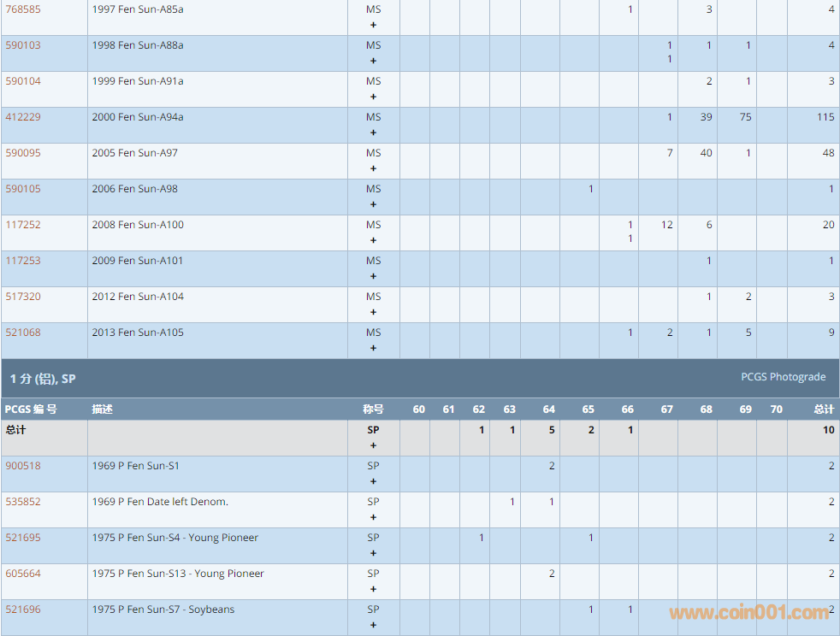Open coin entry 605664
The width and height of the screenshot is (840, 636).
coord(23,574)
